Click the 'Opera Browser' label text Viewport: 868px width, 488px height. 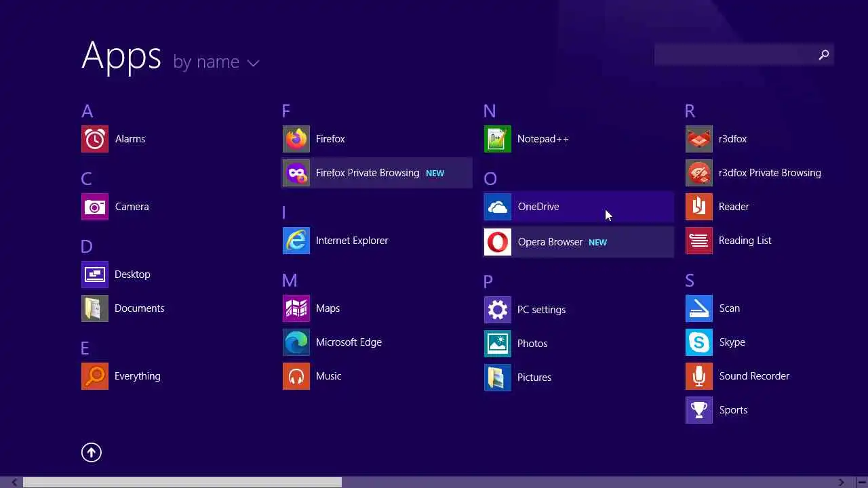tap(550, 242)
